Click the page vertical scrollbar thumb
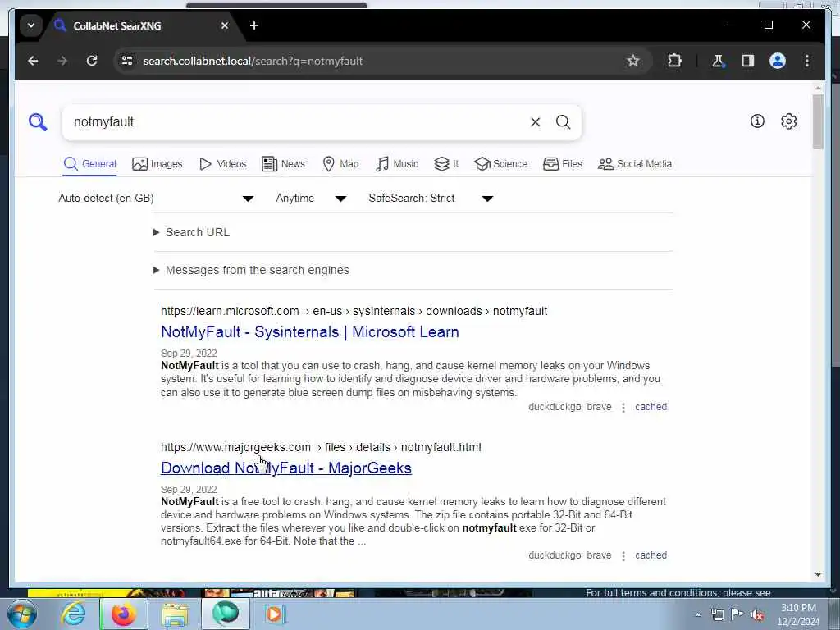This screenshot has height=630, width=840. tap(818, 122)
